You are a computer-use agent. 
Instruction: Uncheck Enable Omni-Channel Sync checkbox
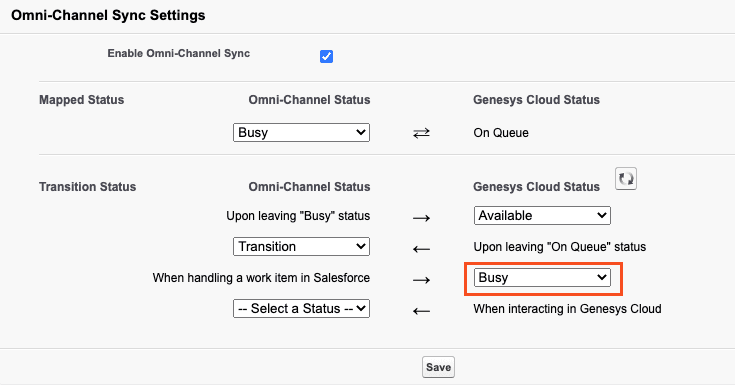[x=326, y=56]
